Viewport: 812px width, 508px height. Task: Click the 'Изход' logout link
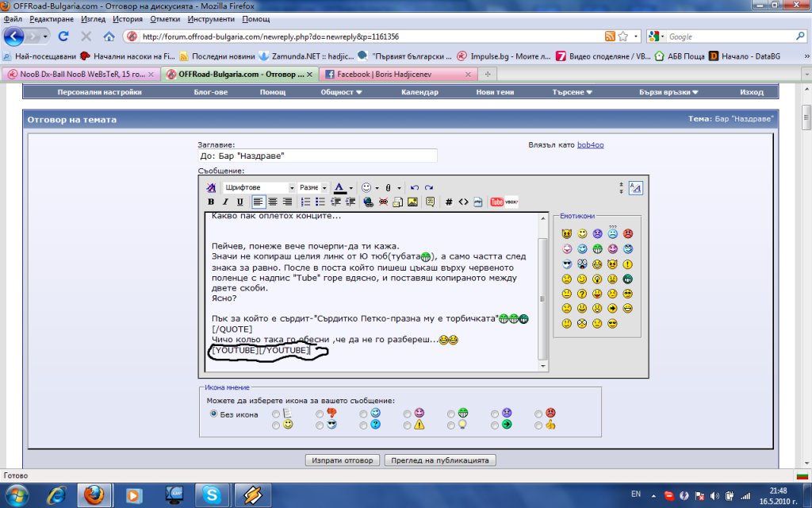752,92
